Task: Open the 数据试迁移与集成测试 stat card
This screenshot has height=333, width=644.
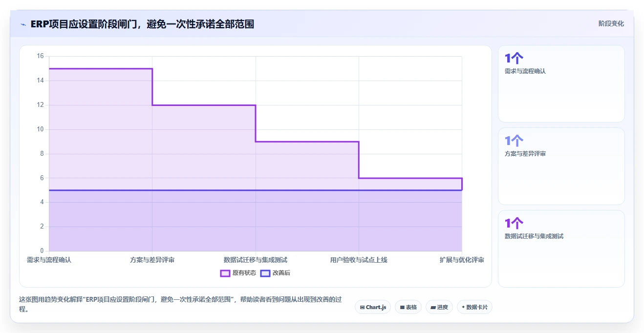Action: 561,249
